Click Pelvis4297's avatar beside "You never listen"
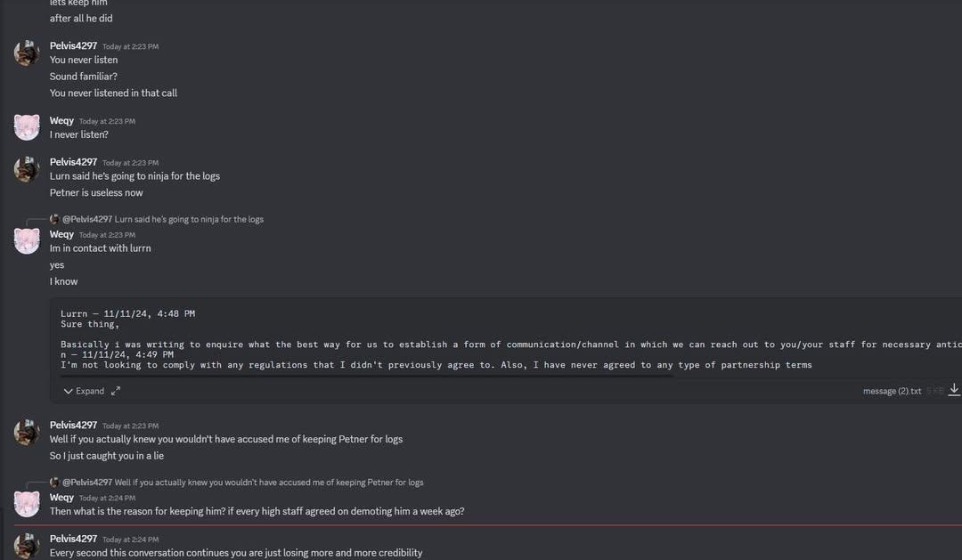This screenshot has width=962, height=560. pyautogui.click(x=27, y=53)
